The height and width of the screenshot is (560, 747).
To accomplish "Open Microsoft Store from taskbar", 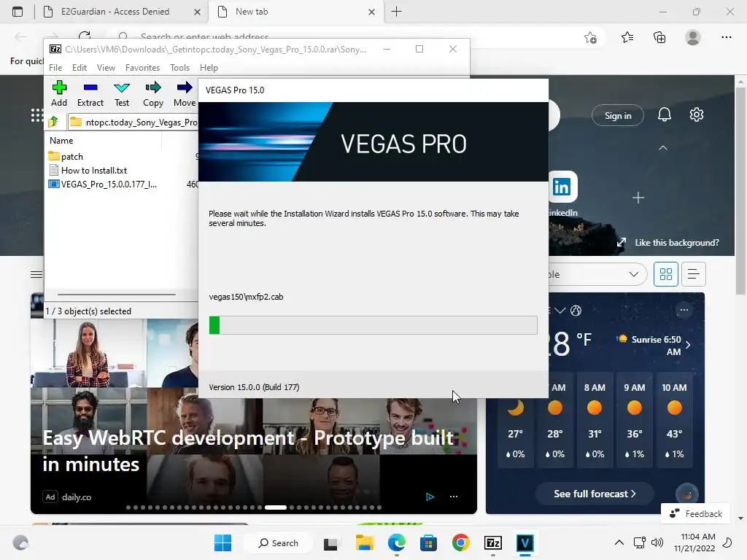I will (428, 542).
